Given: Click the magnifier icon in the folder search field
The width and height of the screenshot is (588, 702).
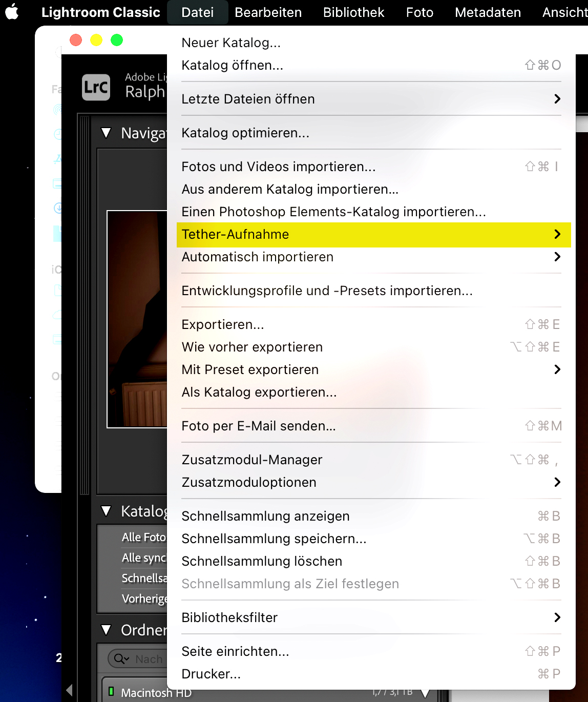Looking at the screenshot, I should [x=119, y=659].
